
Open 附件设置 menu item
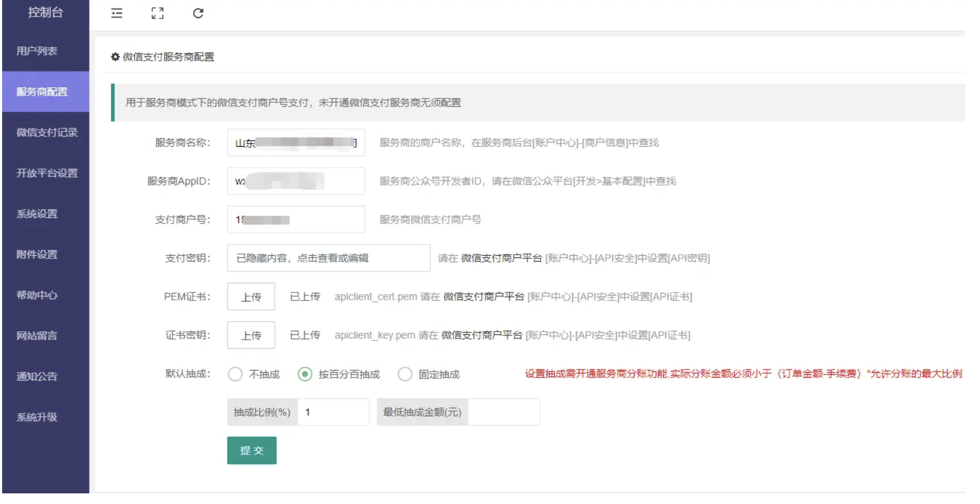click(x=46, y=254)
